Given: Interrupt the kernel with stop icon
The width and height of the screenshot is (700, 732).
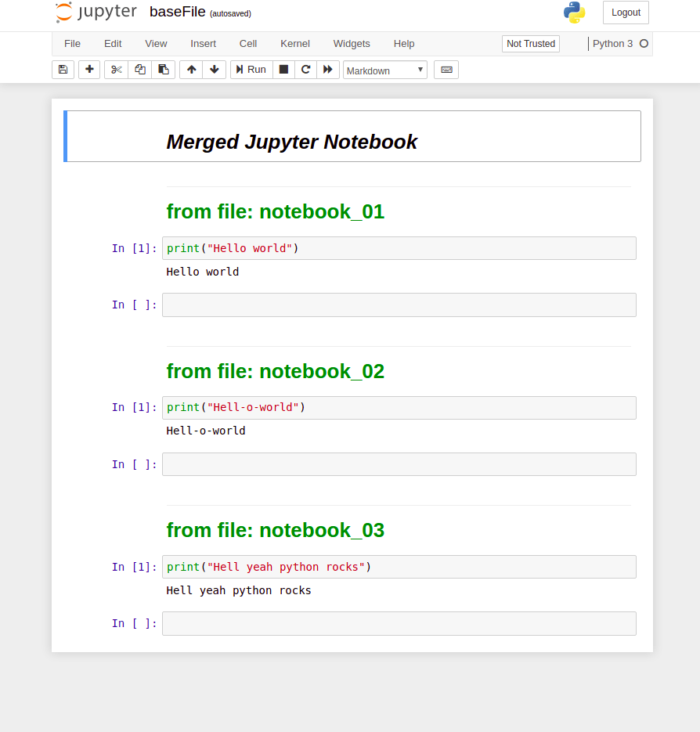Looking at the screenshot, I should coord(283,70).
